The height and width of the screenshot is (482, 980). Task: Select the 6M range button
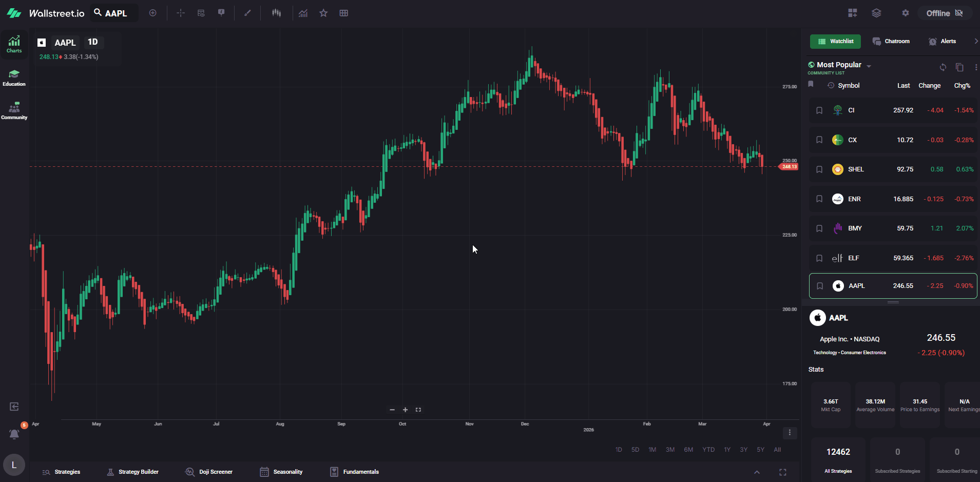tap(688, 450)
